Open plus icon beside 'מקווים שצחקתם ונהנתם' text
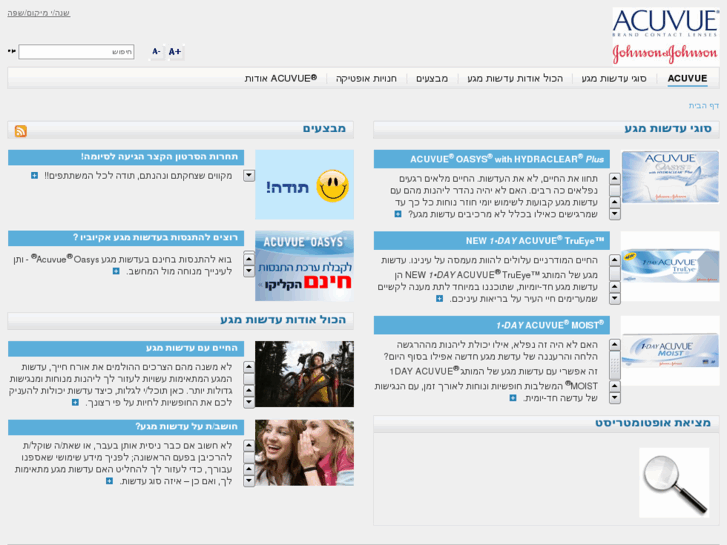 click(34, 175)
